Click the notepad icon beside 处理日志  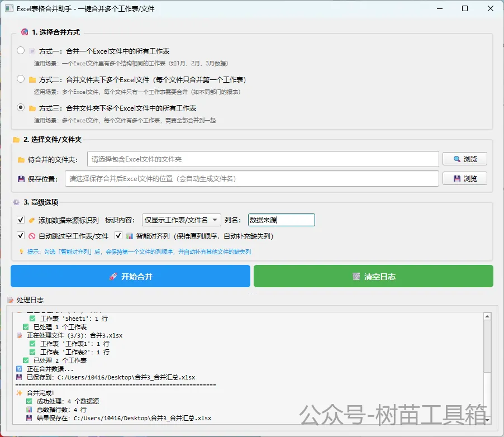(10, 300)
